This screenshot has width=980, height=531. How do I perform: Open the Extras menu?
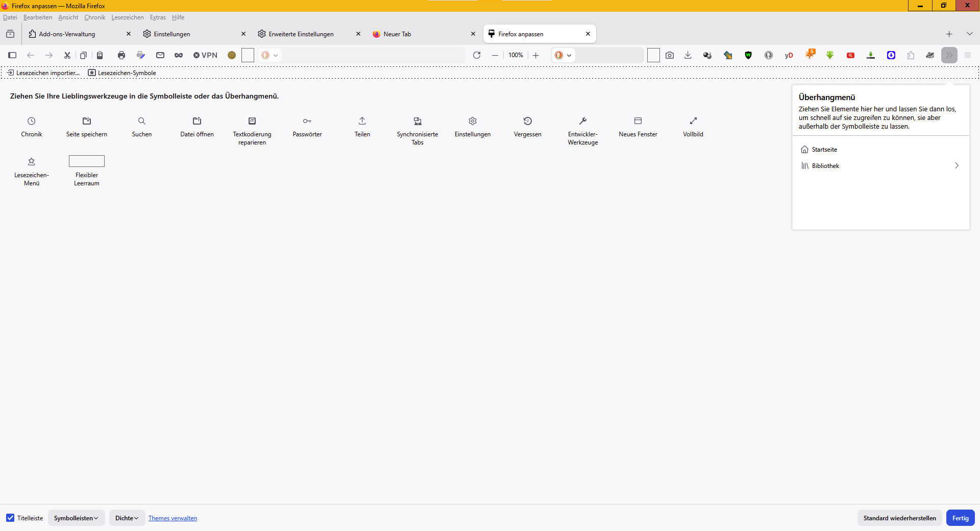(158, 17)
